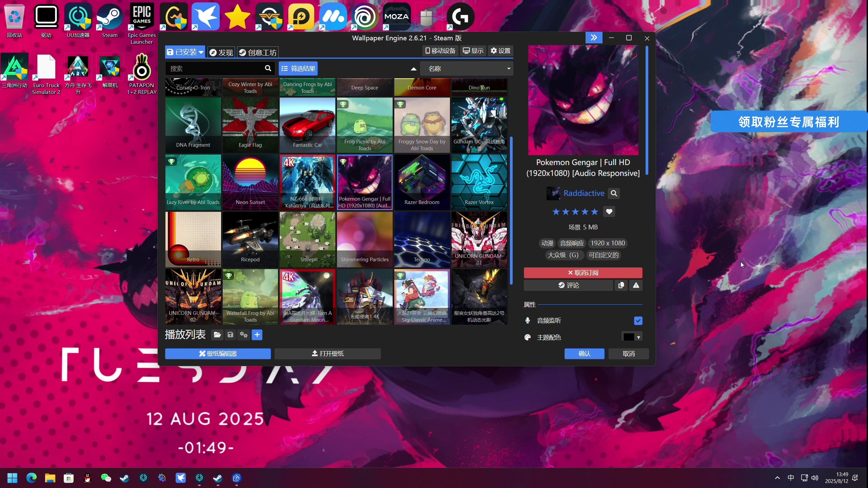Click the Windows Start button
Image resolution: width=868 pixels, height=488 pixels.
coord(12,478)
